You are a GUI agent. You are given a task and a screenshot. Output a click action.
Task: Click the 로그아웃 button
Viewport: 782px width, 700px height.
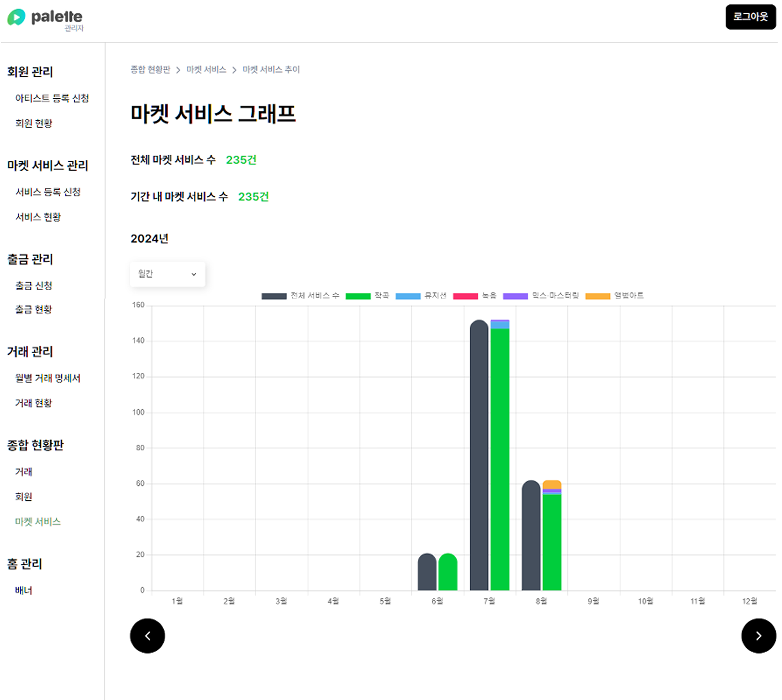(751, 17)
